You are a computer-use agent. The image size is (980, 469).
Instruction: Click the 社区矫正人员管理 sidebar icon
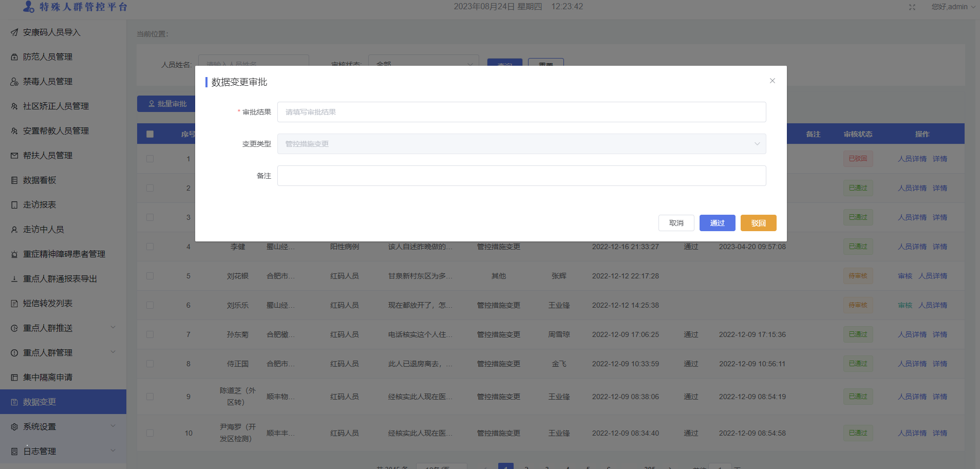point(14,106)
